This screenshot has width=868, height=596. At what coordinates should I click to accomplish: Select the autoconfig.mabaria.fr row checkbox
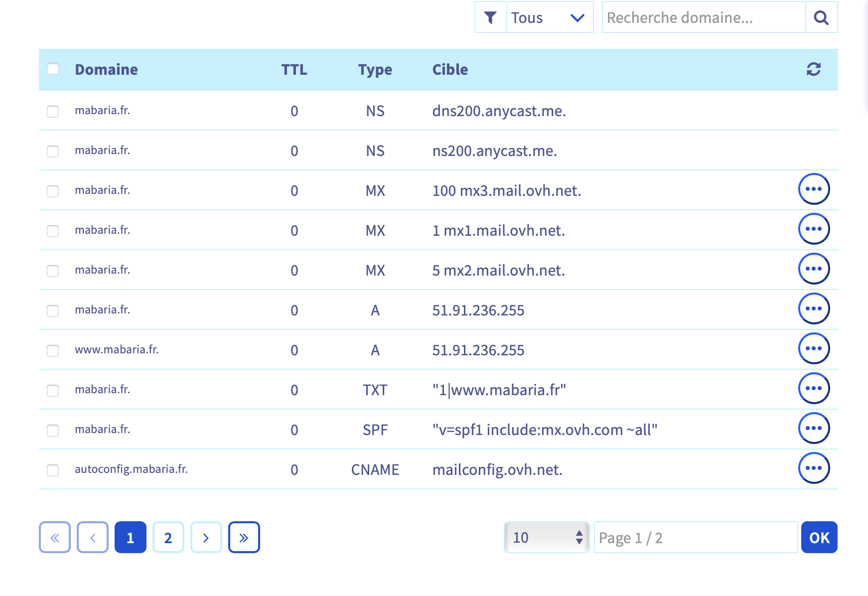click(x=53, y=470)
